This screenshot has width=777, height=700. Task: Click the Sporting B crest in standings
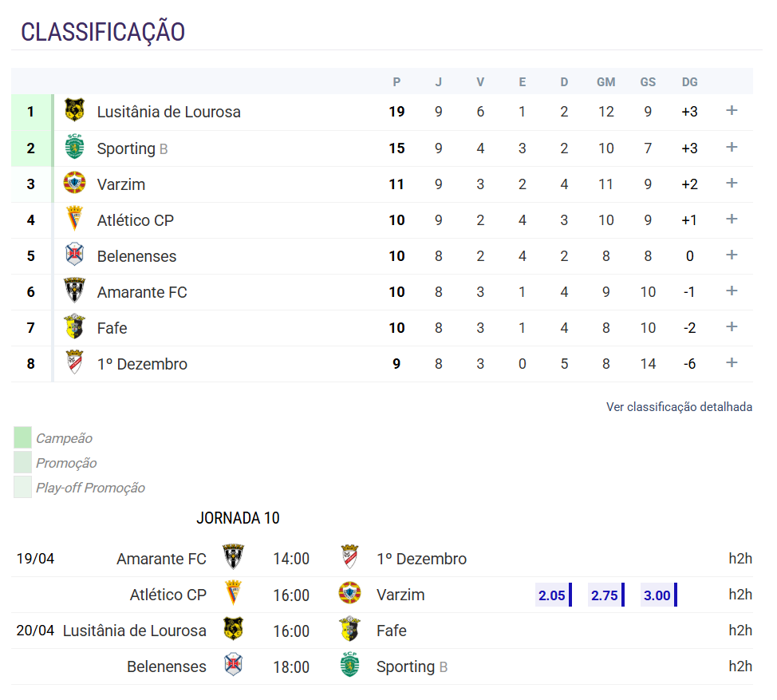(x=74, y=147)
